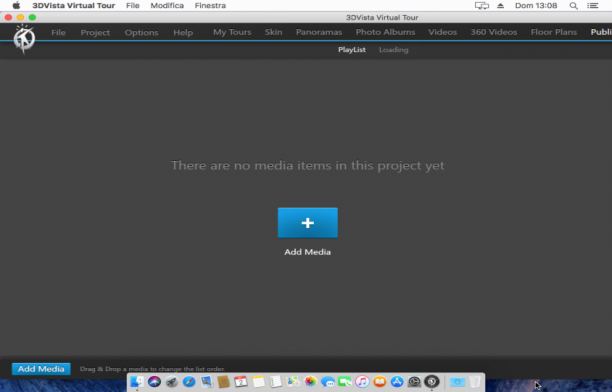
Task: Open the Panoramas tab
Action: pyautogui.click(x=319, y=32)
